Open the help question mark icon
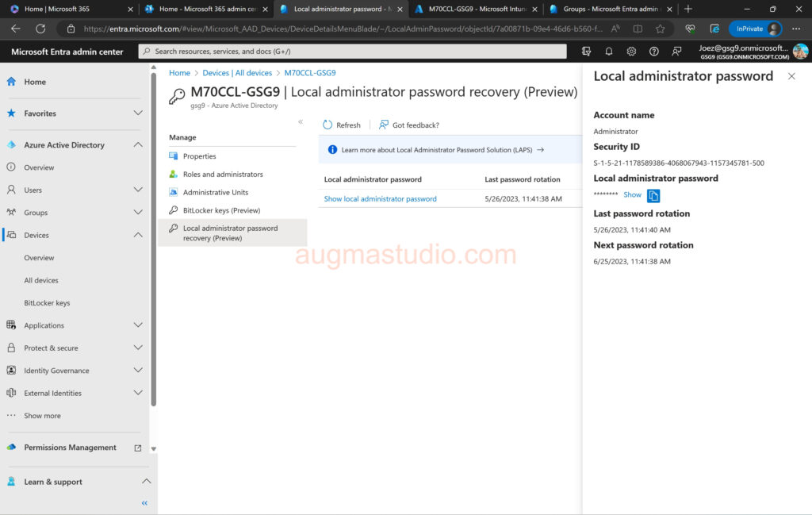 coord(654,52)
